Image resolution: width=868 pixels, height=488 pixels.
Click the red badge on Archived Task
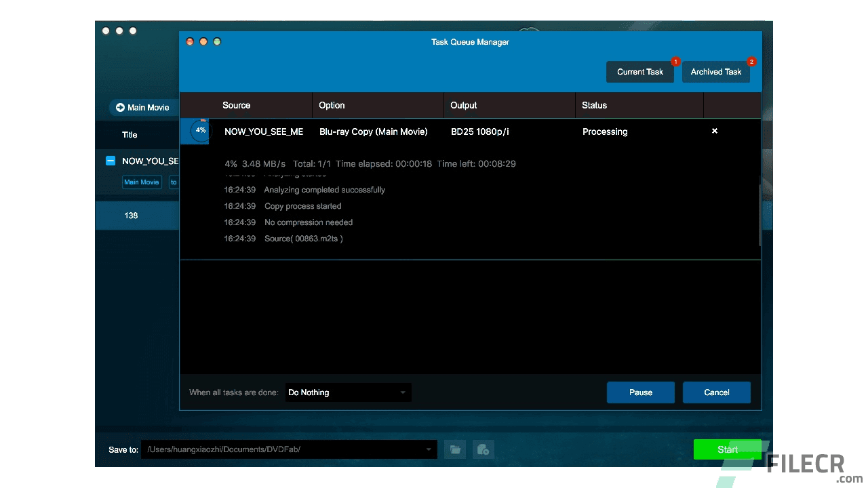[751, 62]
